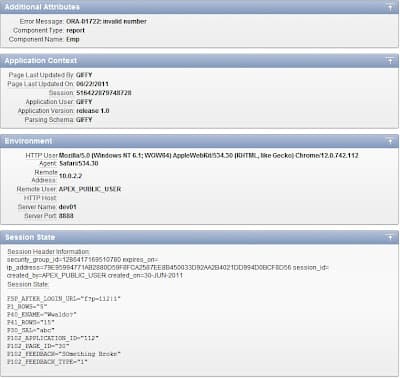Screen dimensions: 400x378
Task: Select Component Type value 'report'
Action: point(76,30)
